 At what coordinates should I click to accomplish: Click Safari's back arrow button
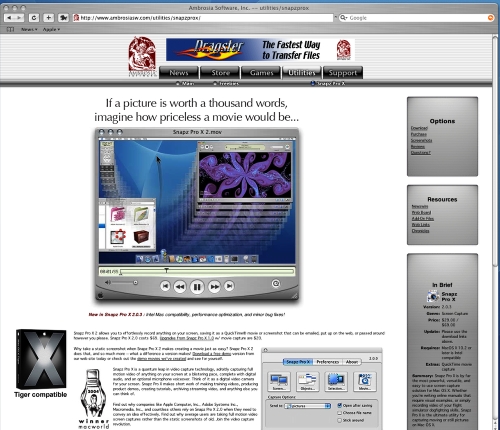pos(9,18)
